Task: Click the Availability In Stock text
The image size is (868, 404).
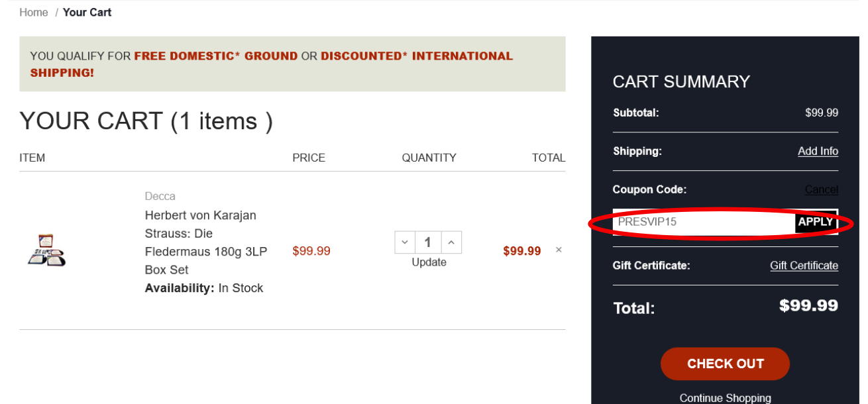Action: [x=203, y=287]
